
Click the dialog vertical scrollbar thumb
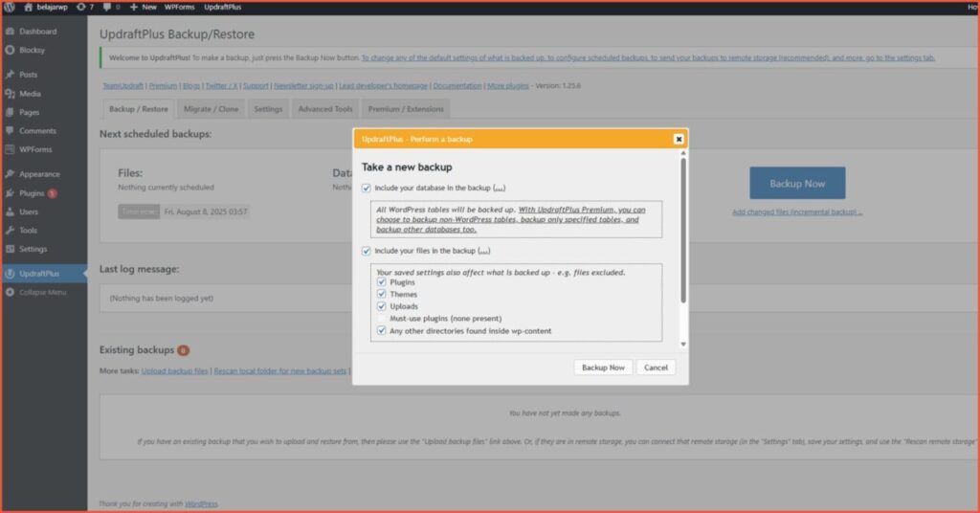(683, 231)
